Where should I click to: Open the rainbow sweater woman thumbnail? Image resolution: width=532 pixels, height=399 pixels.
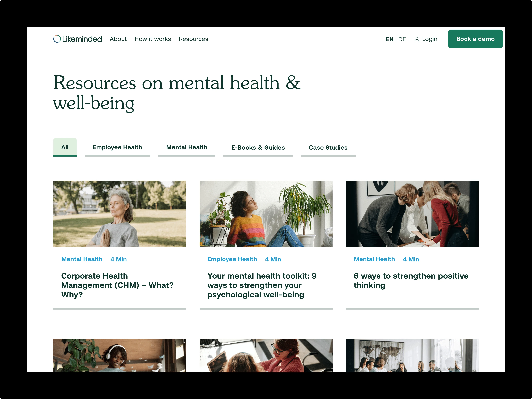coord(266,214)
